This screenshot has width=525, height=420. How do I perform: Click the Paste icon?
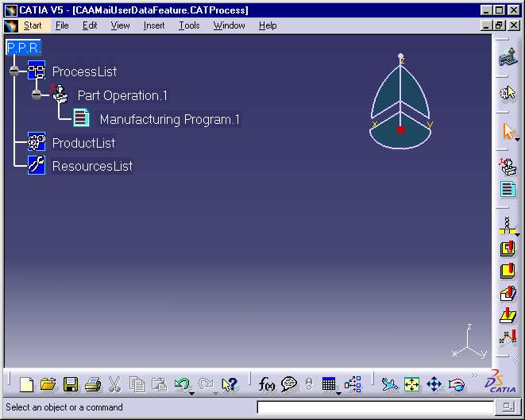tap(159, 384)
